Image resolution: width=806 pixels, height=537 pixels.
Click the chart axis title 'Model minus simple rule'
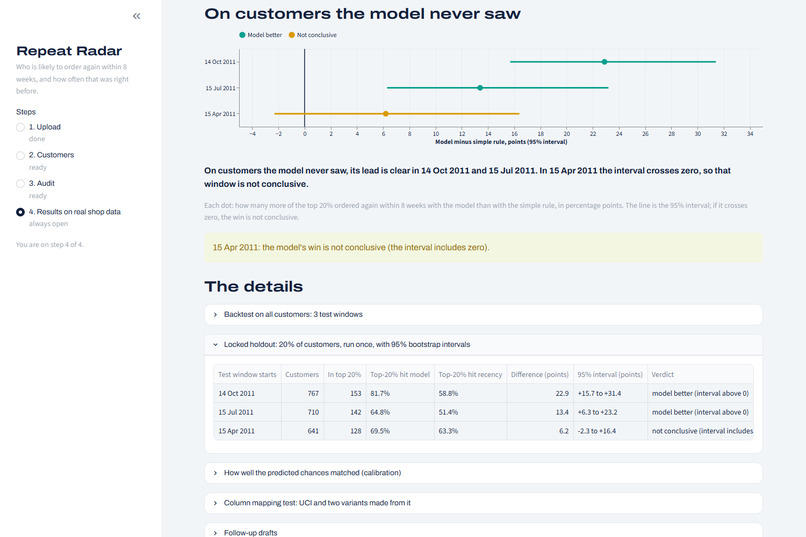pos(501,142)
